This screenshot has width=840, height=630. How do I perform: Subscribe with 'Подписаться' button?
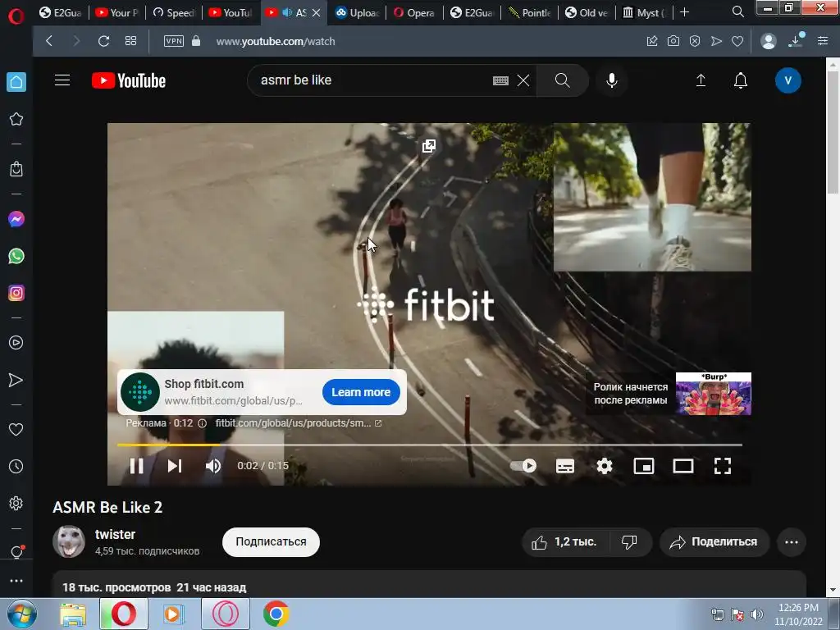[x=271, y=541]
